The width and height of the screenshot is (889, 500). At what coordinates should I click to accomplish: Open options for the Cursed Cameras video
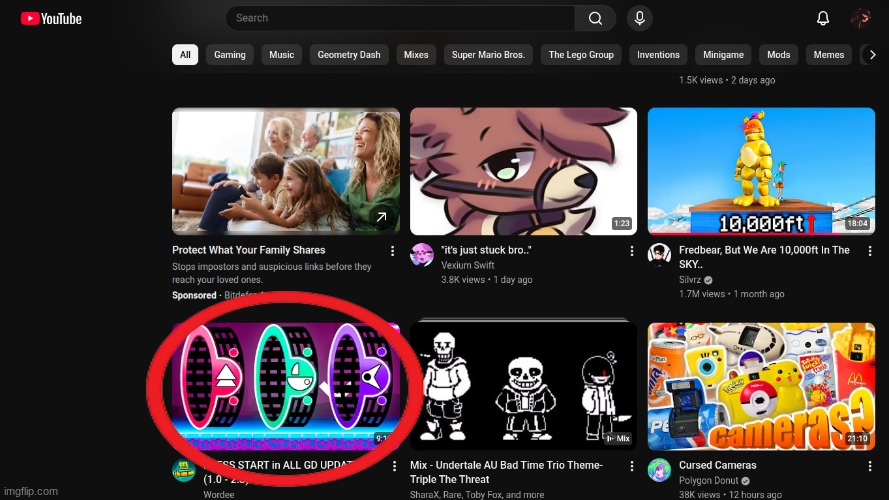click(x=870, y=465)
